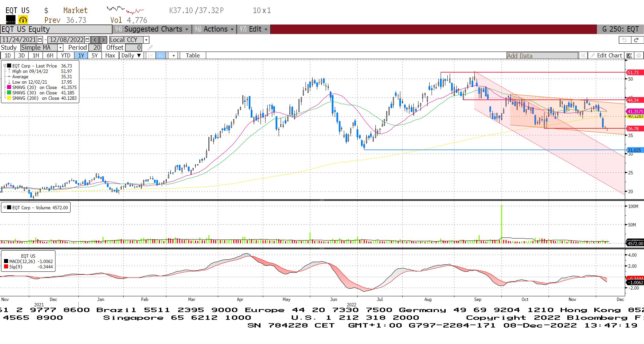
Task: Click the end date field 12/08/2022
Action: pyautogui.click(x=67, y=40)
